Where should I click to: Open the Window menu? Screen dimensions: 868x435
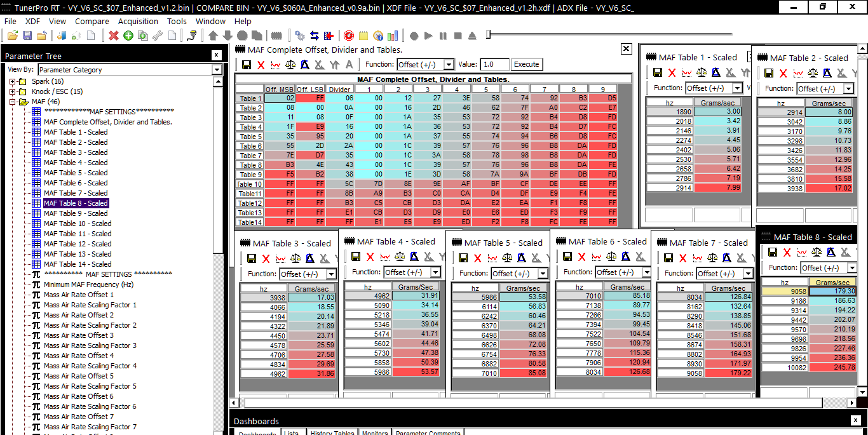(210, 21)
